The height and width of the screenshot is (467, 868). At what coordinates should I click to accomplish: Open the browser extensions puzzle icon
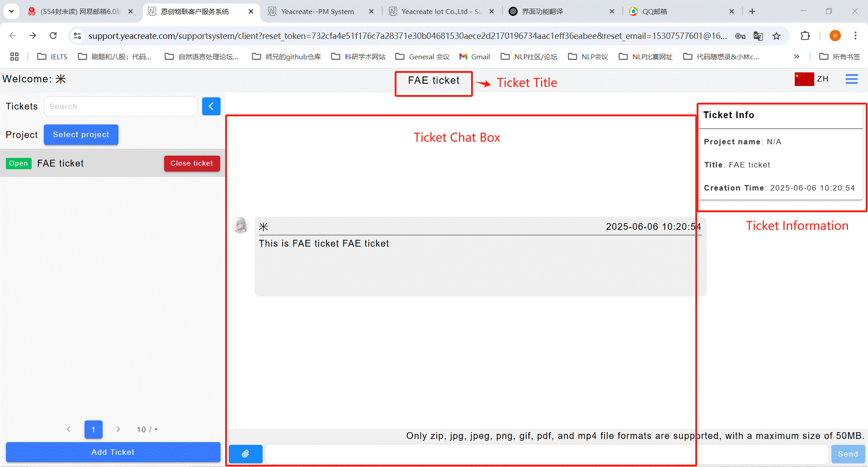805,36
